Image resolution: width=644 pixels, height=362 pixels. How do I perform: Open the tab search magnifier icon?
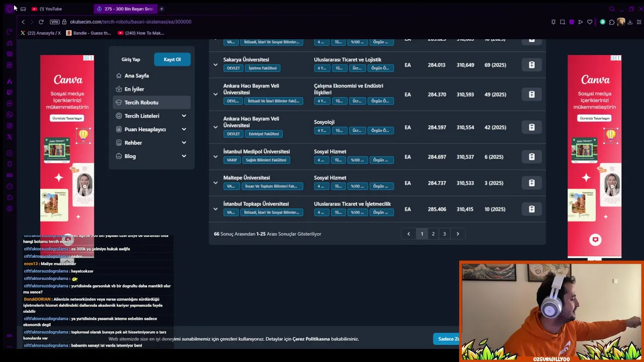612,9
